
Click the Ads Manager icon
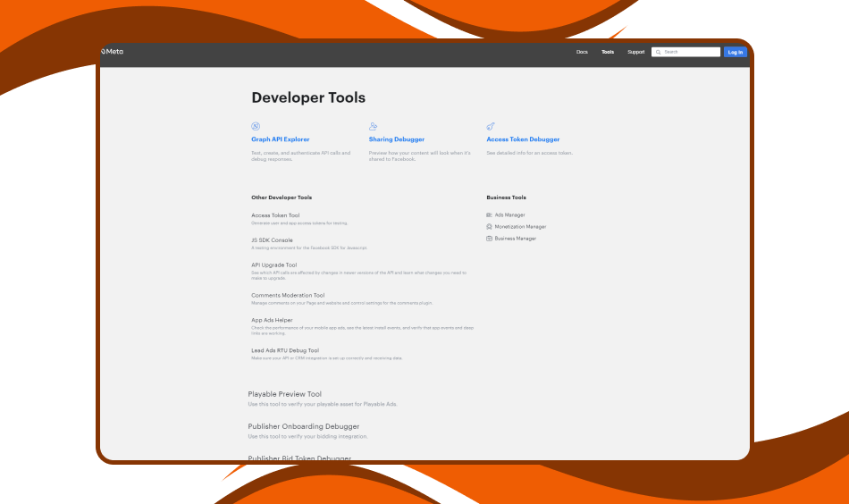click(x=489, y=215)
